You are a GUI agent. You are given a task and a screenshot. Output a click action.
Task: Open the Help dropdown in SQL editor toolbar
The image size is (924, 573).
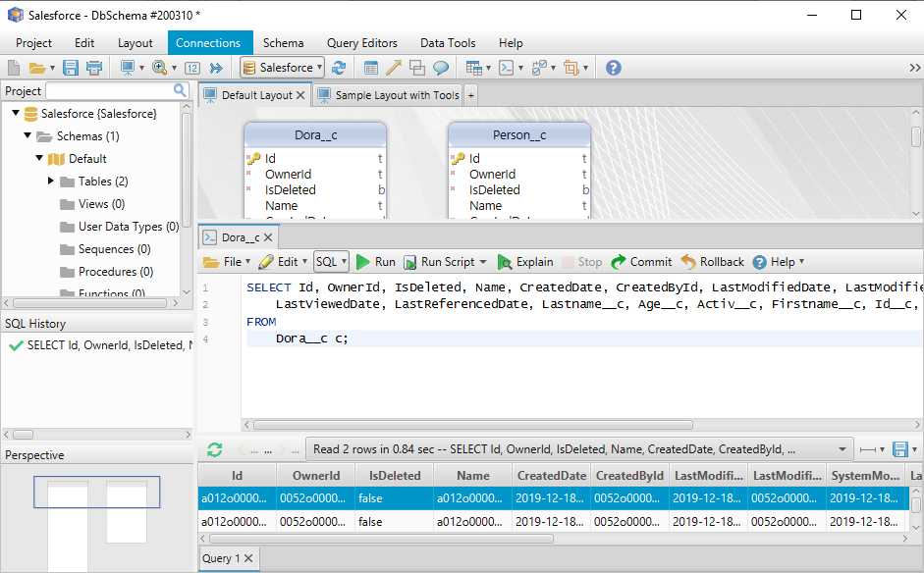click(x=779, y=262)
